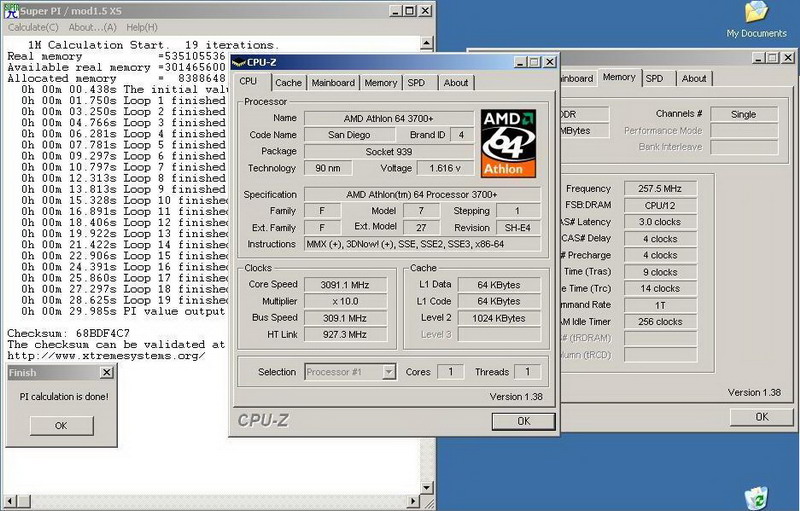Click OK in the front CPU-Z window
Screen dimensions: 800x511
tap(523, 421)
